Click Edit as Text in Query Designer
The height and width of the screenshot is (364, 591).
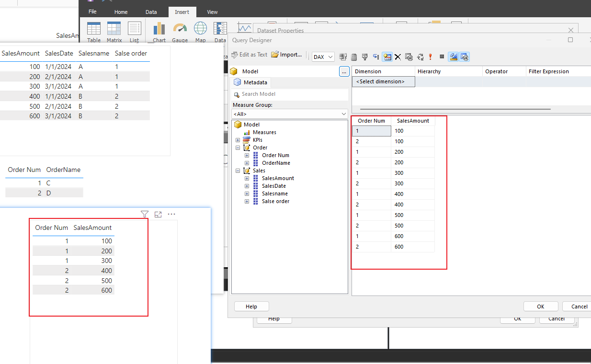click(249, 55)
